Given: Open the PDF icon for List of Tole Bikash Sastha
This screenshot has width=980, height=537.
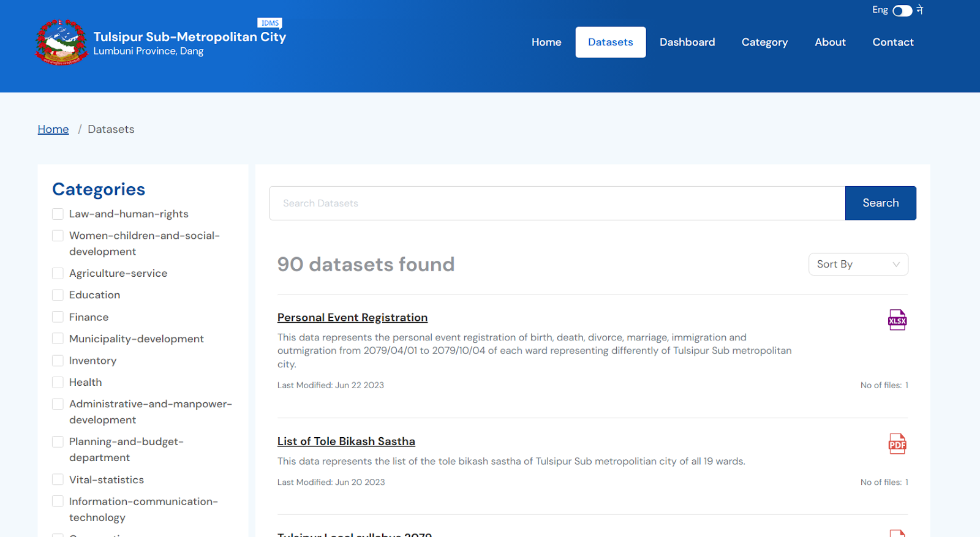Looking at the screenshot, I should (x=897, y=444).
